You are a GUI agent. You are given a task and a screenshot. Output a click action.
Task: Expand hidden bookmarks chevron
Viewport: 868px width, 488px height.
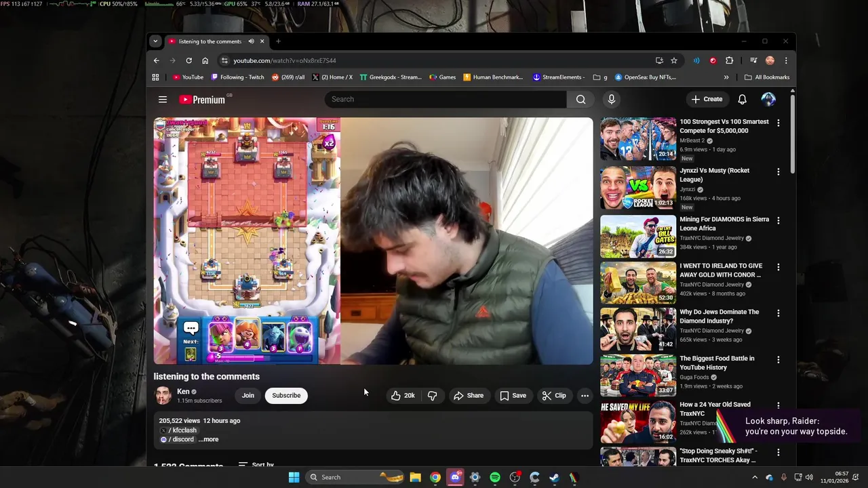tap(726, 77)
